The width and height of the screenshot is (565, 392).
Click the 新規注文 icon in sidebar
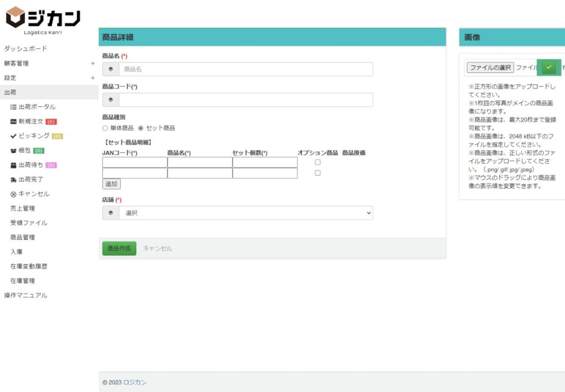click(13, 121)
